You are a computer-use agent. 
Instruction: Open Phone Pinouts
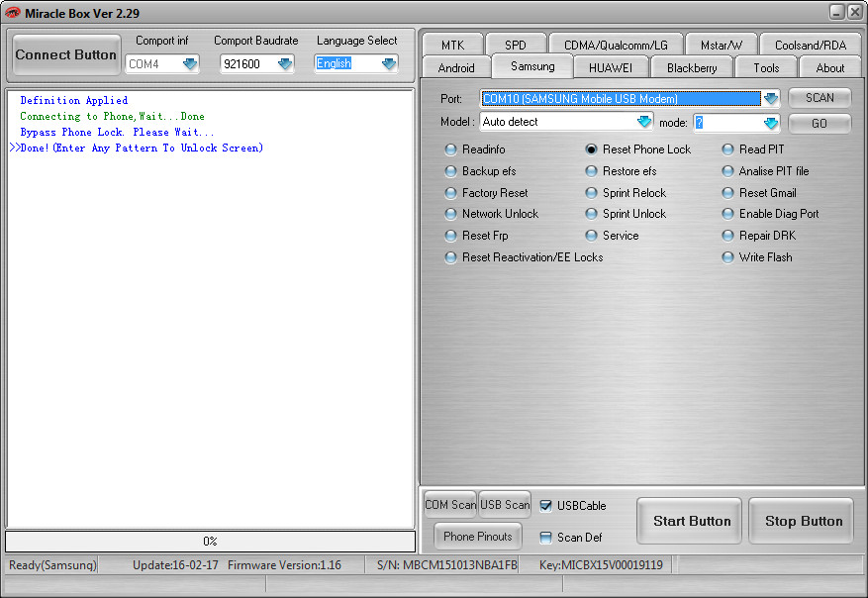tap(478, 536)
